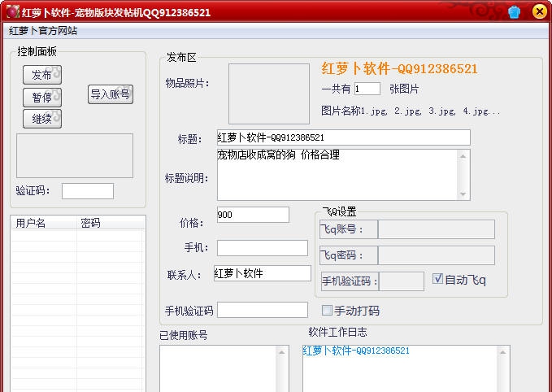This screenshot has width=552, height=392.
Task: Click the 飞q密码 input field
Action: (437, 255)
